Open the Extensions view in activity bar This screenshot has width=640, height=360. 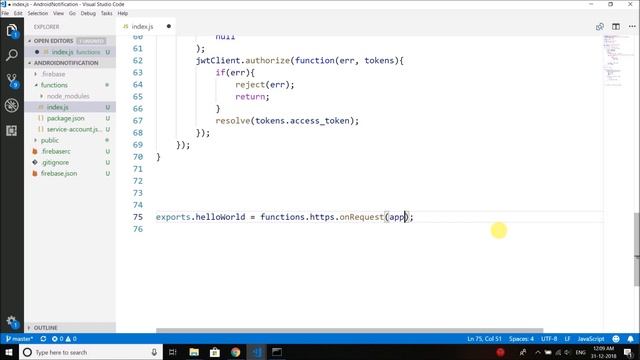tap(12, 131)
